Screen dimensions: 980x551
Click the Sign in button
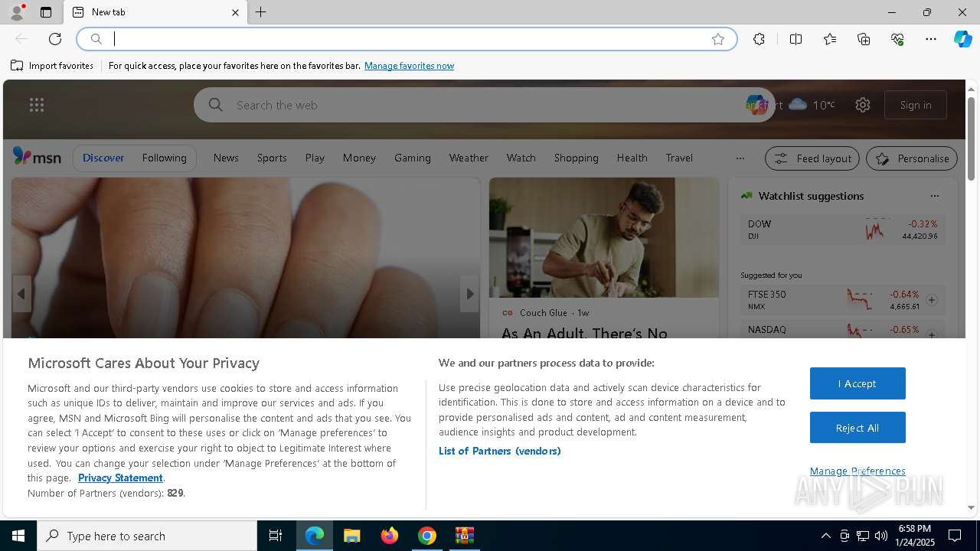(916, 105)
